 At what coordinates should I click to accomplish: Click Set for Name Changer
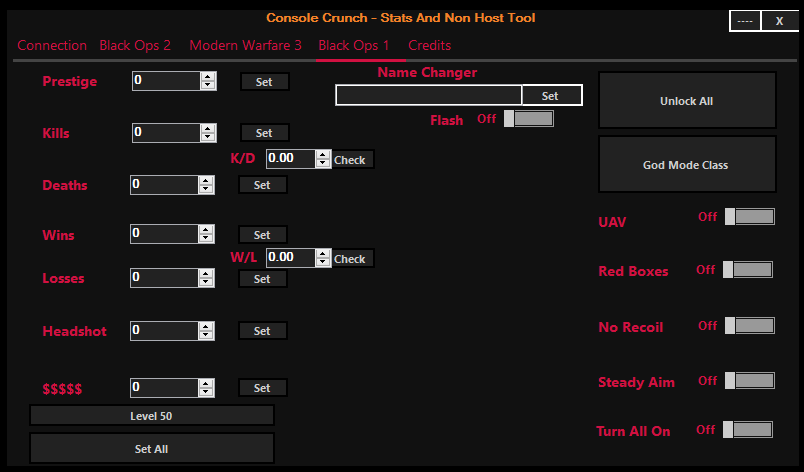coord(551,95)
